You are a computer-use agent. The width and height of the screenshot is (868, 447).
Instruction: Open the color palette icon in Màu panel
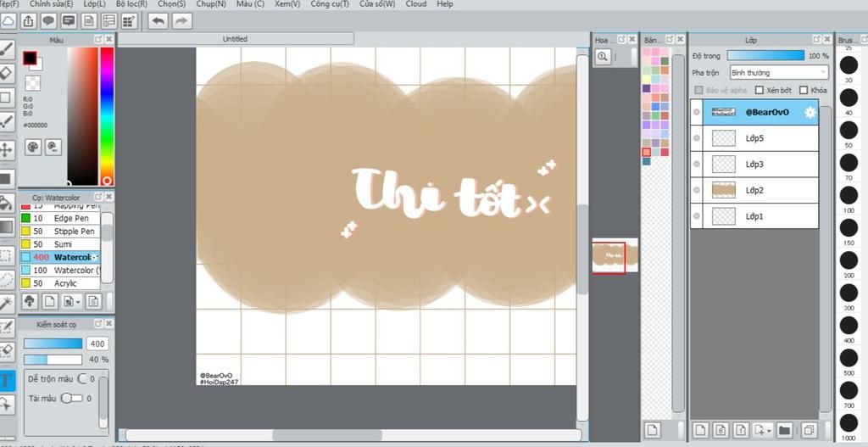coord(33,147)
